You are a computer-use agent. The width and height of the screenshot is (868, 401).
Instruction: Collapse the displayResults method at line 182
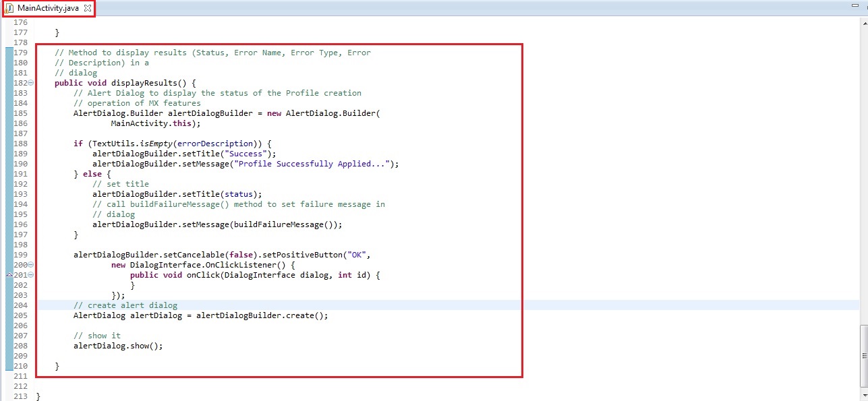(31, 83)
